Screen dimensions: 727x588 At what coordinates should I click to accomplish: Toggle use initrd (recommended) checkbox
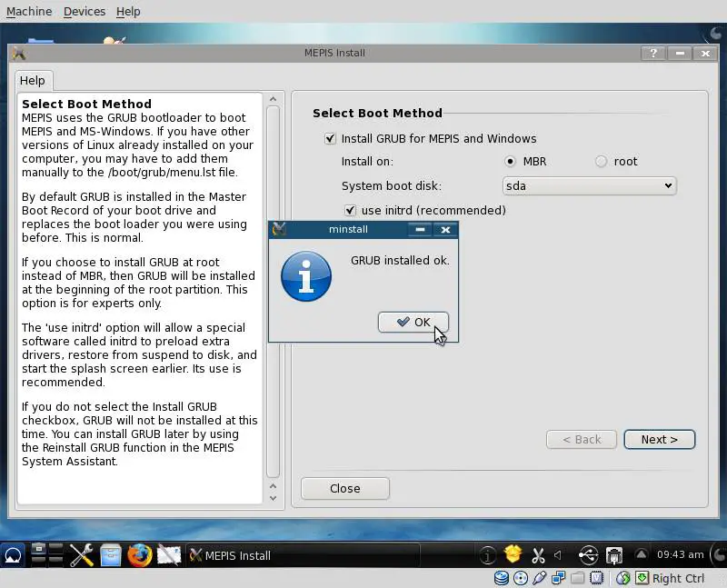coord(350,211)
